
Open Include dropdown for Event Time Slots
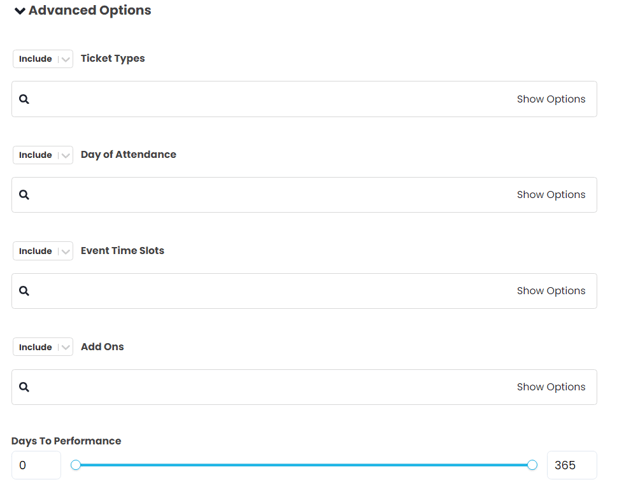43,251
